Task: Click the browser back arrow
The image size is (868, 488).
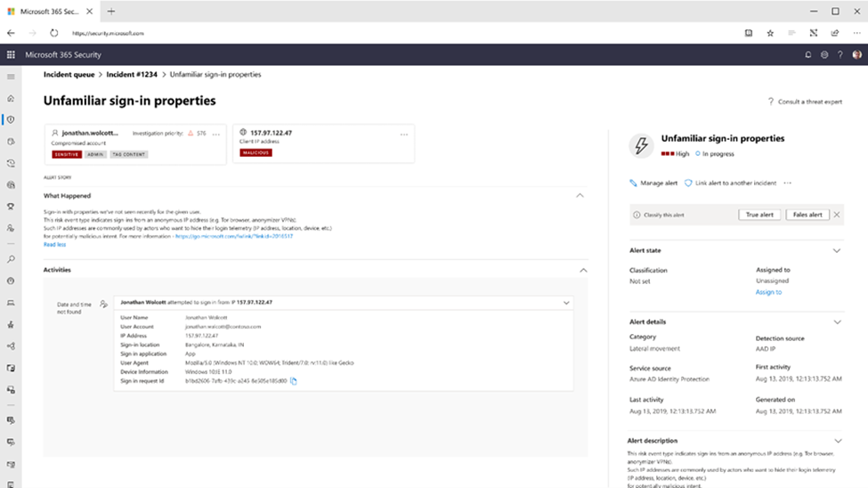Action: click(x=11, y=33)
